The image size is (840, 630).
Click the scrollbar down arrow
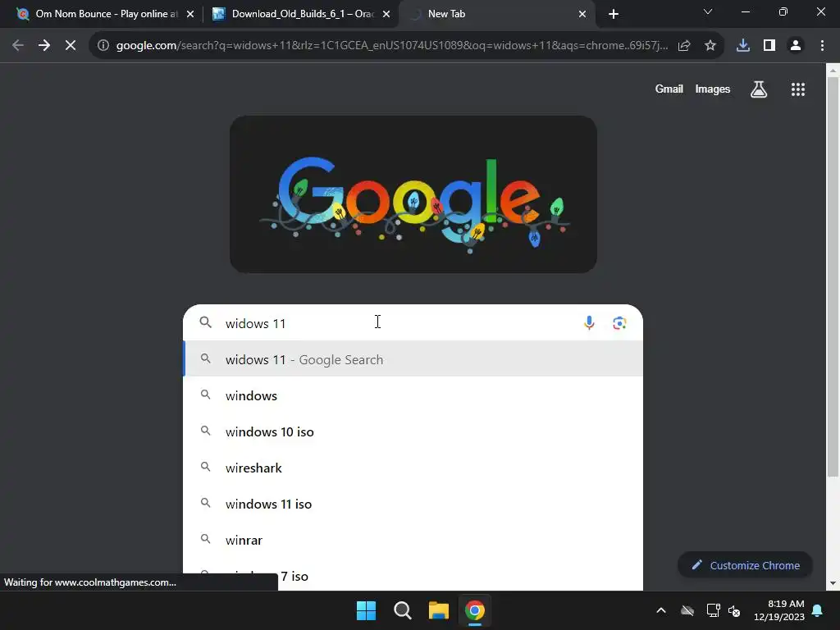click(x=833, y=583)
